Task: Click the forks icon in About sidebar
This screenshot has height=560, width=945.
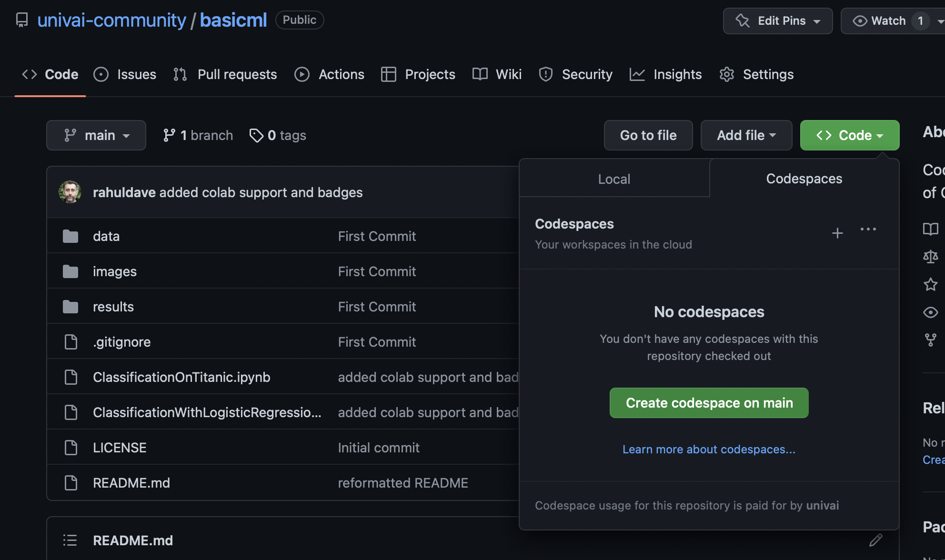Action: pos(930,340)
